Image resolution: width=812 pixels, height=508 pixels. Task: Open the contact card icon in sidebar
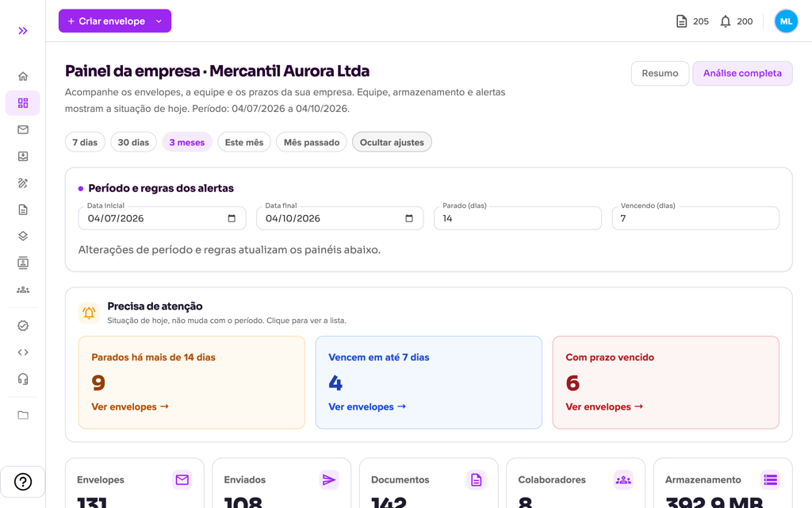tap(23, 263)
